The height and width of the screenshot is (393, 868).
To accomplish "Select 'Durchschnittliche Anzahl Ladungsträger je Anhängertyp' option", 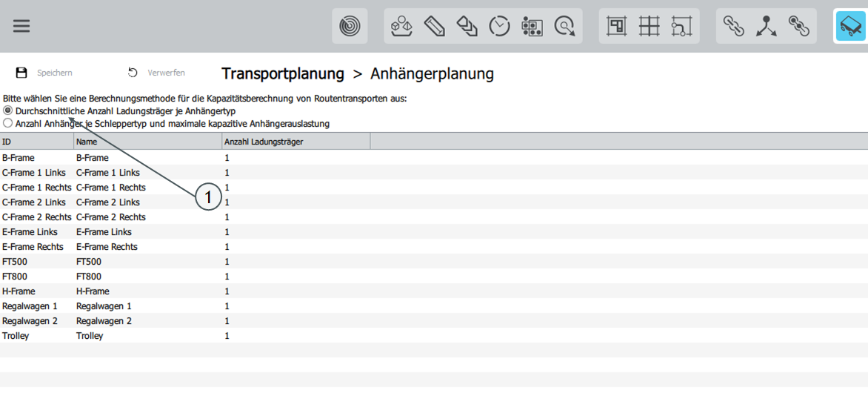I will (8, 110).
